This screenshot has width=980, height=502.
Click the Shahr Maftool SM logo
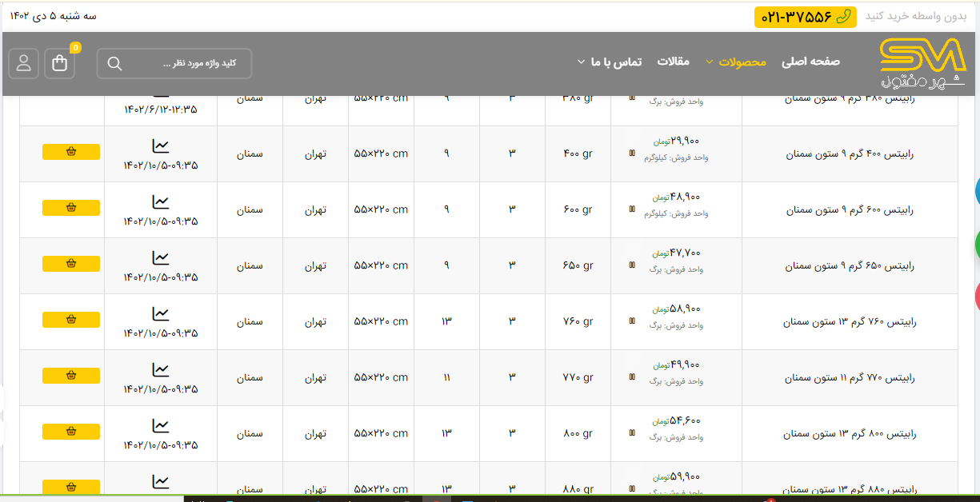[x=922, y=65]
